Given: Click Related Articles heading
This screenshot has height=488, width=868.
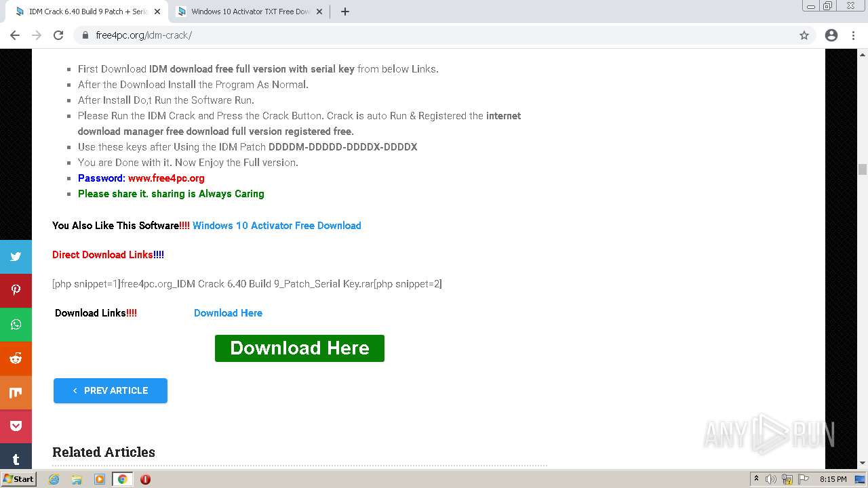Looking at the screenshot, I should pos(104,452).
